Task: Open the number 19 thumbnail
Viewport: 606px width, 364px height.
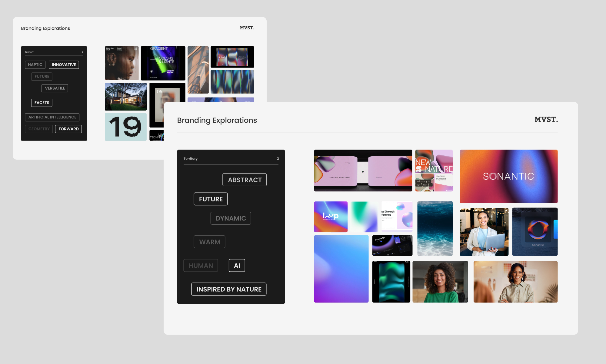Action: (x=125, y=127)
